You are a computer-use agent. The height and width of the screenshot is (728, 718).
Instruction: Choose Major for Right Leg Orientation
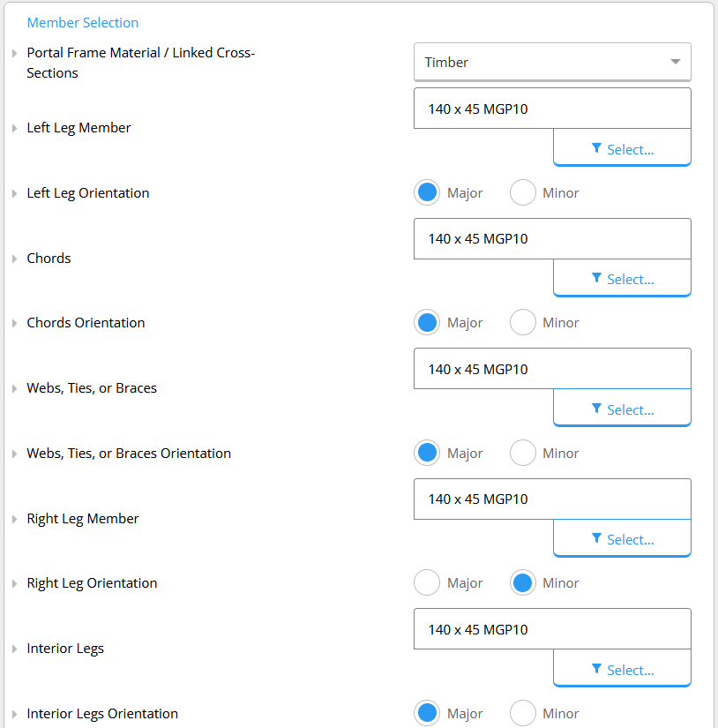pyautogui.click(x=427, y=582)
